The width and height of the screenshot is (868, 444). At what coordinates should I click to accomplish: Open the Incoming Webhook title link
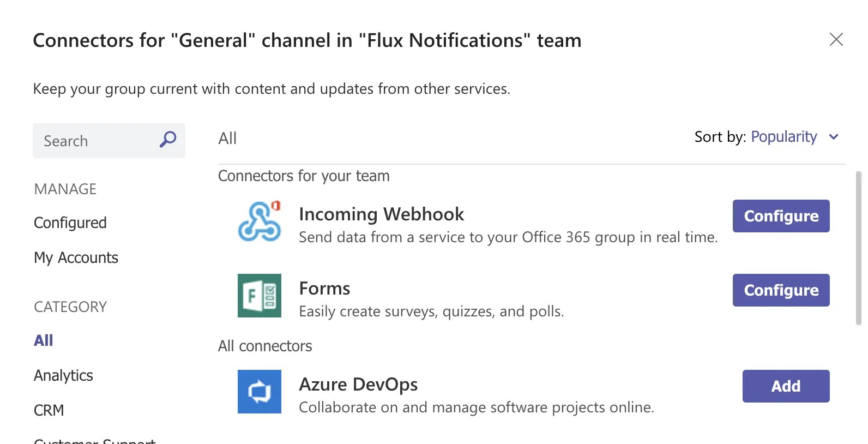pyautogui.click(x=382, y=214)
